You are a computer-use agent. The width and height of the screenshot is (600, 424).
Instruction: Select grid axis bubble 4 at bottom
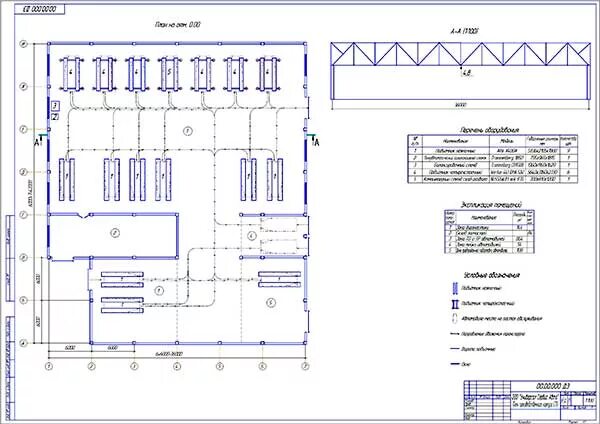pyautogui.click(x=177, y=366)
